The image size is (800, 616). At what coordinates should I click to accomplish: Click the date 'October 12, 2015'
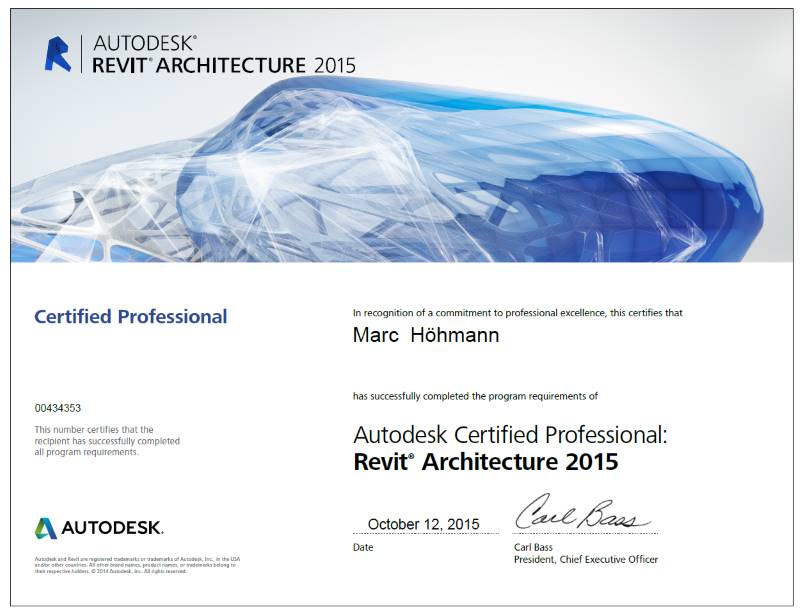click(423, 524)
